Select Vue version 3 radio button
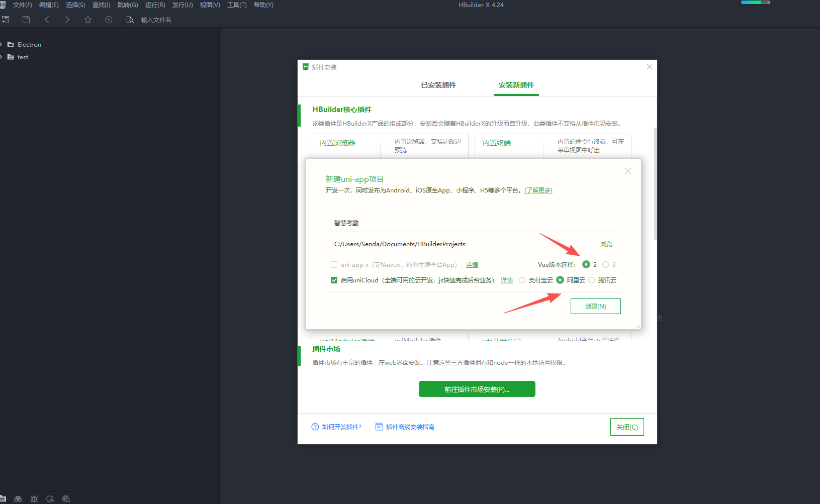Image resolution: width=820 pixels, height=504 pixels. coord(605,265)
